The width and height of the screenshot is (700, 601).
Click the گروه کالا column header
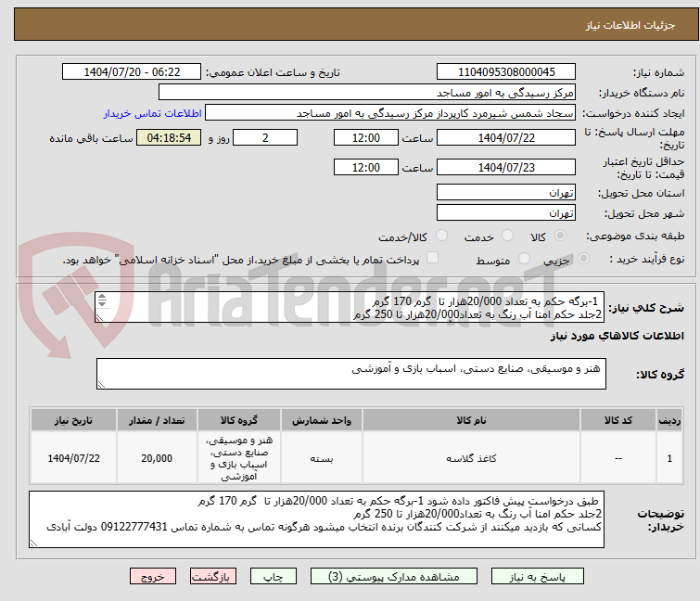[x=239, y=420]
